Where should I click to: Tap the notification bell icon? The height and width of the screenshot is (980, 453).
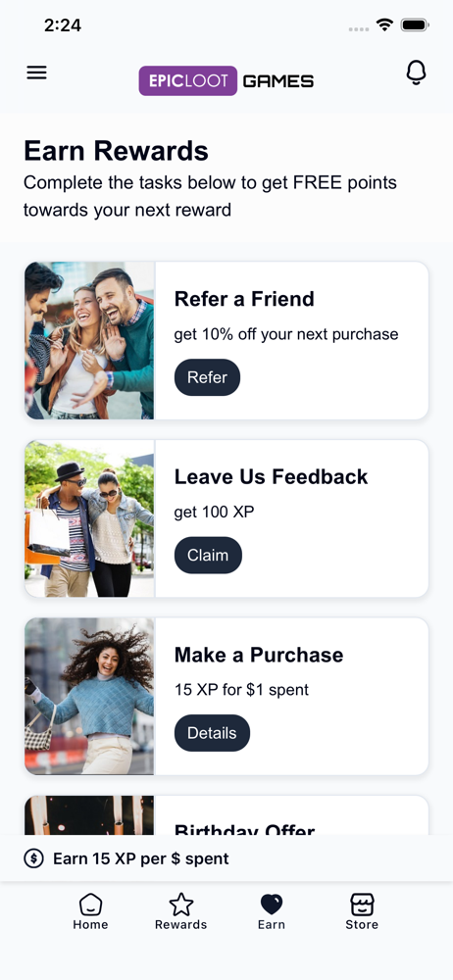pos(416,73)
